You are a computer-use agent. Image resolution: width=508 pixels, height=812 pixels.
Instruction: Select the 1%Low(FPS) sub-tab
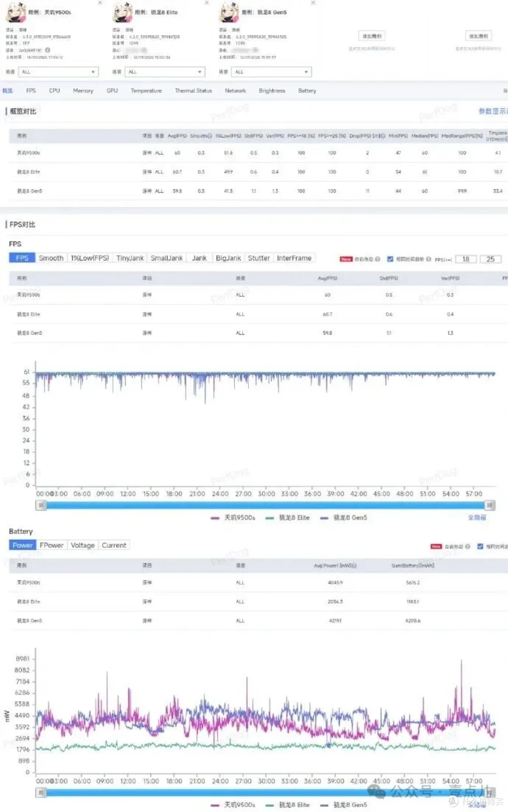(x=90, y=258)
